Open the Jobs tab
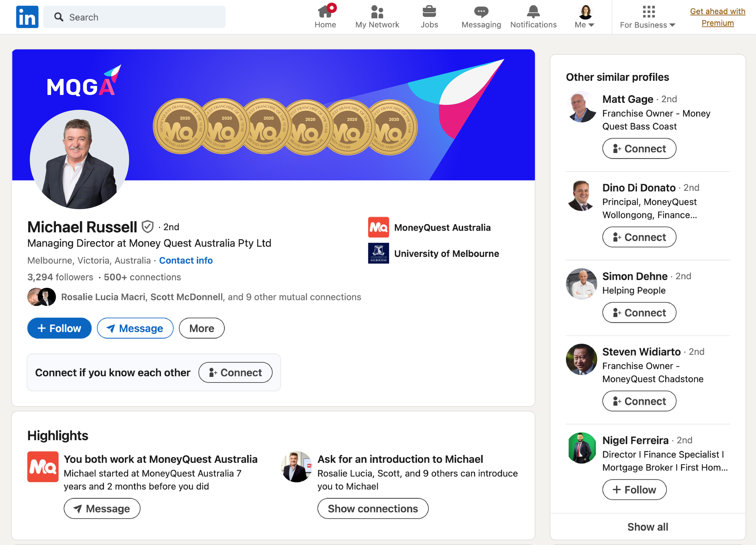This screenshot has height=545, width=756. coord(429,17)
